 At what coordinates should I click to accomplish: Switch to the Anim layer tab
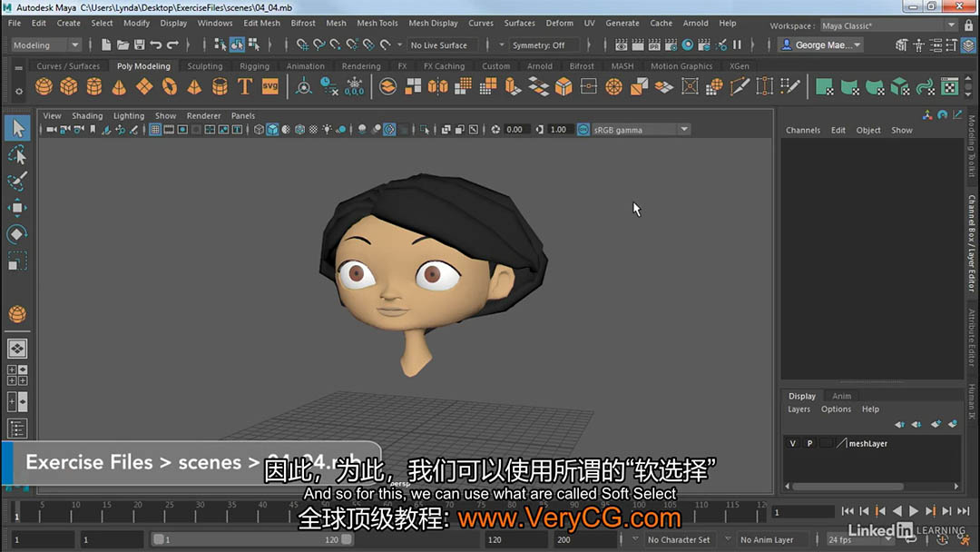coord(841,396)
